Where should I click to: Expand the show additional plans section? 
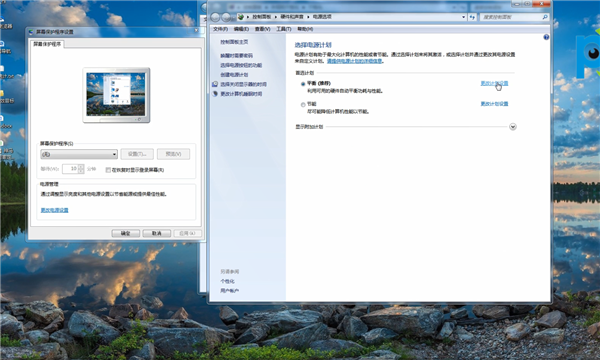point(513,127)
